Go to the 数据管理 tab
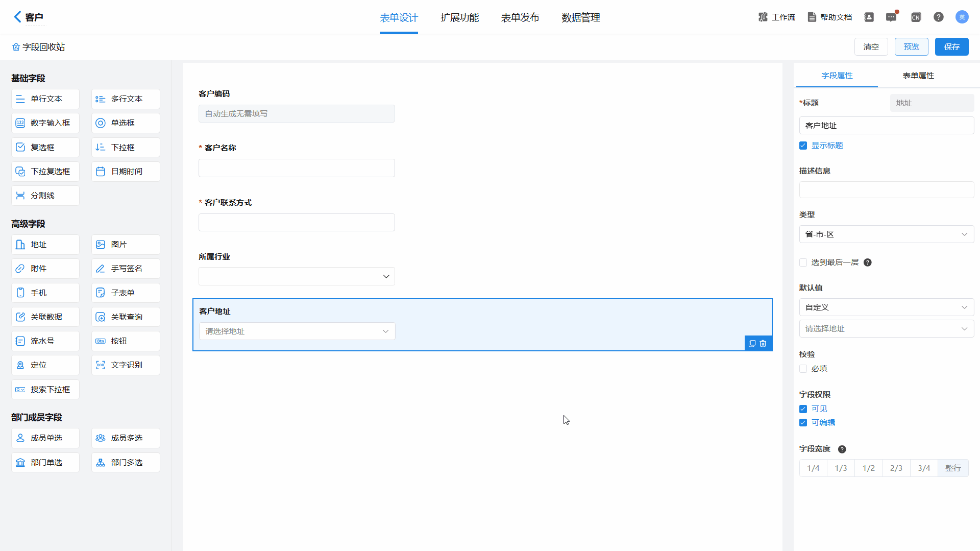Image resolution: width=980 pixels, height=551 pixels. 580,18
